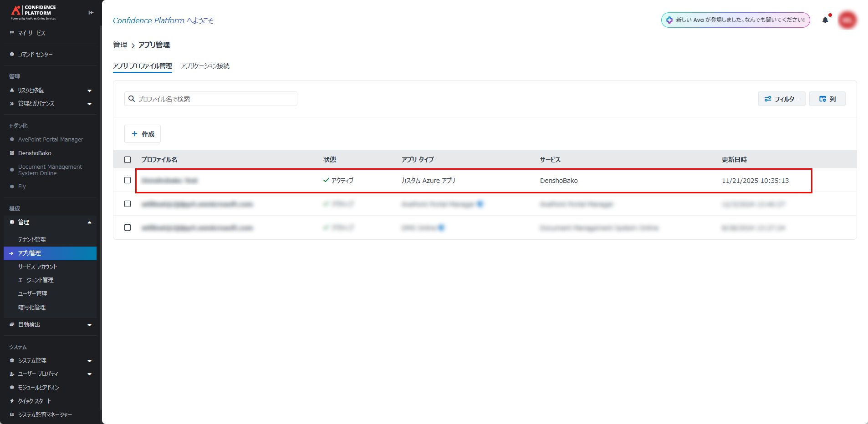
Task: Open Fly in sidebar
Action: 22,186
